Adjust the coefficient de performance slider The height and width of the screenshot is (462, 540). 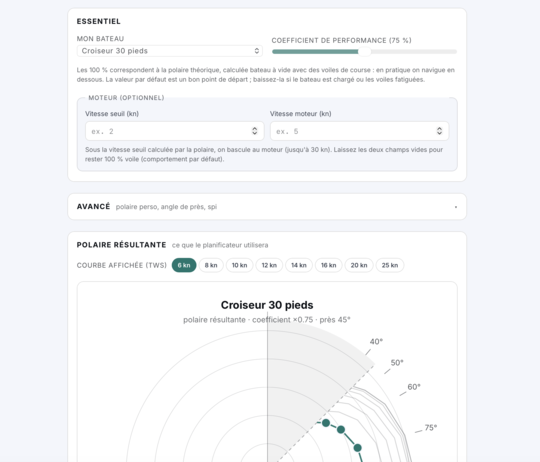click(364, 52)
